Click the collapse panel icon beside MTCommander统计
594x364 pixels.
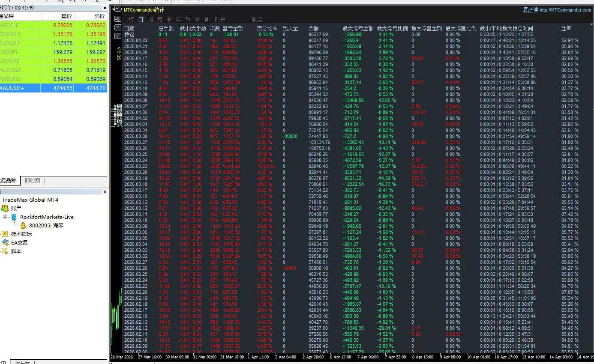(x=118, y=10)
